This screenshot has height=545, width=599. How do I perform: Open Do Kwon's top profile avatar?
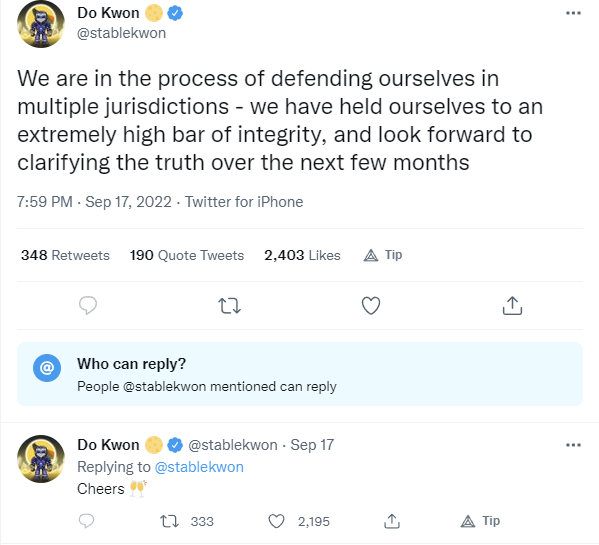[41, 24]
